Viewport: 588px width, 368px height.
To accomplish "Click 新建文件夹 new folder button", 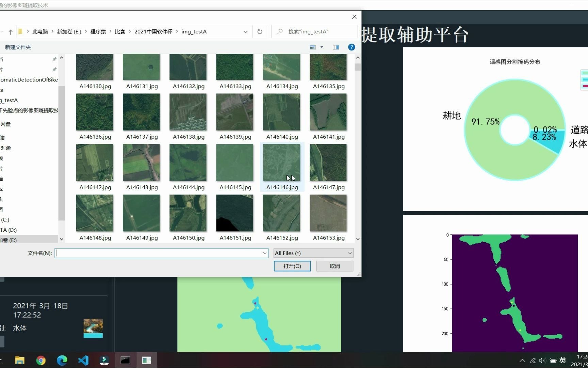I will [x=18, y=47].
